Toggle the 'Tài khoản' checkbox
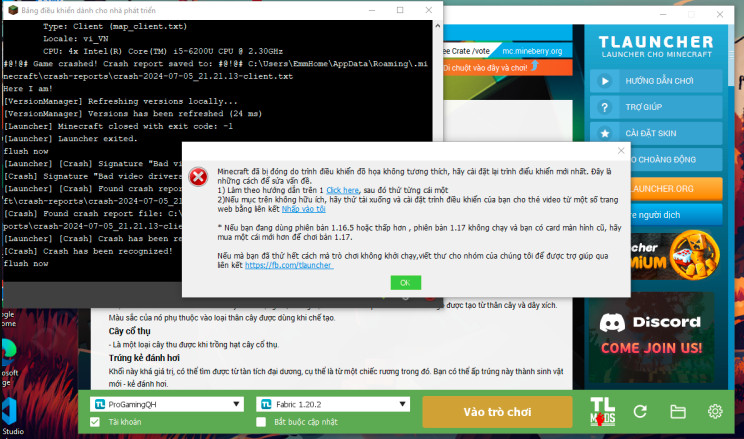 95,422
